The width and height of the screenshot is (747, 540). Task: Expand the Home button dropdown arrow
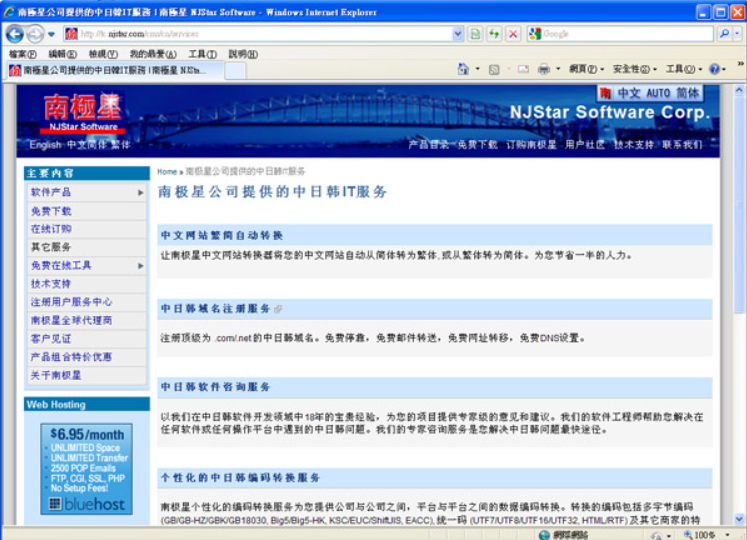point(477,69)
